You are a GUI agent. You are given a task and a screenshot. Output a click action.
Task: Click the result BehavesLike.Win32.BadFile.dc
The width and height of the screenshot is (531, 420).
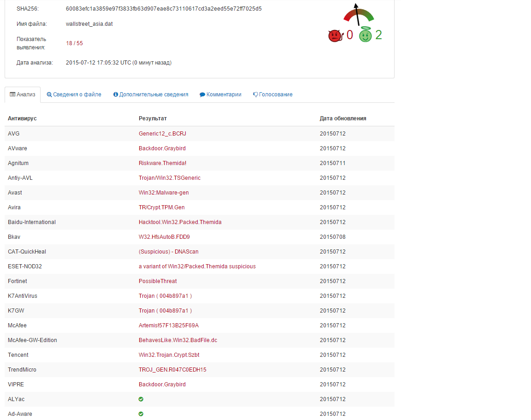[178, 340]
